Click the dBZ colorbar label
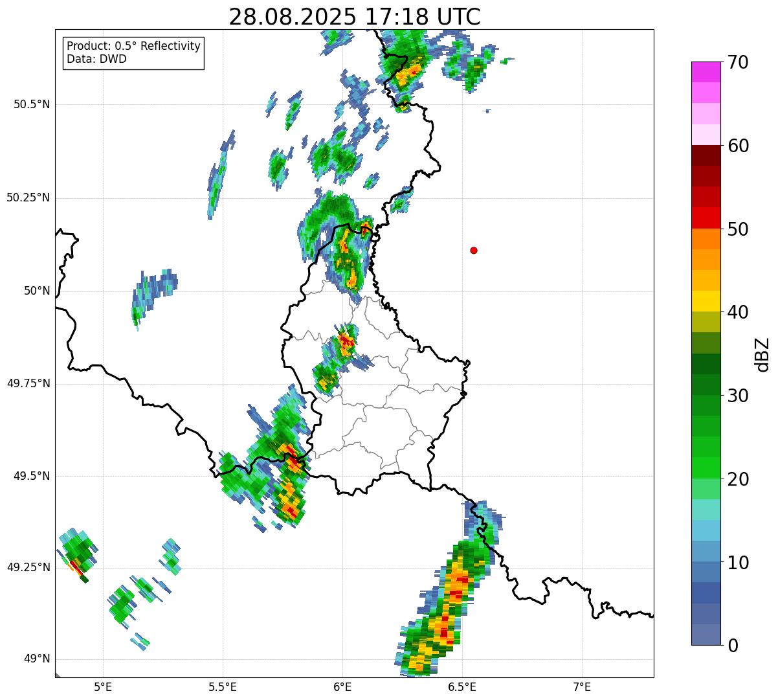This screenshot has width=778, height=700. coord(762,354)
